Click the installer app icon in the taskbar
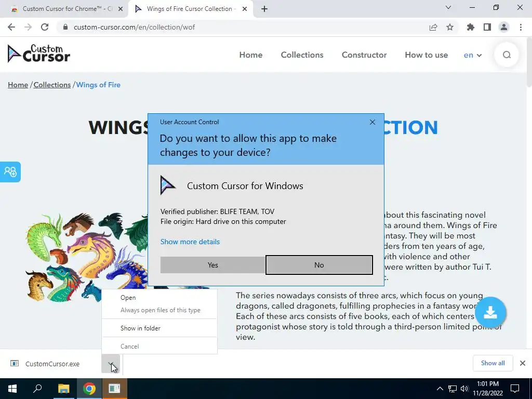The image size is (532, 399). coord(114,389)
